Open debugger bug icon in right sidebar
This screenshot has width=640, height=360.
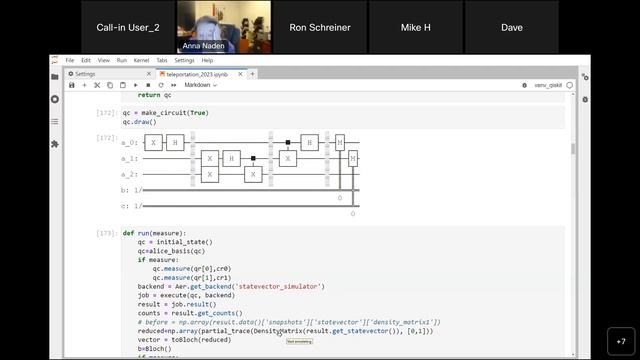585,99
